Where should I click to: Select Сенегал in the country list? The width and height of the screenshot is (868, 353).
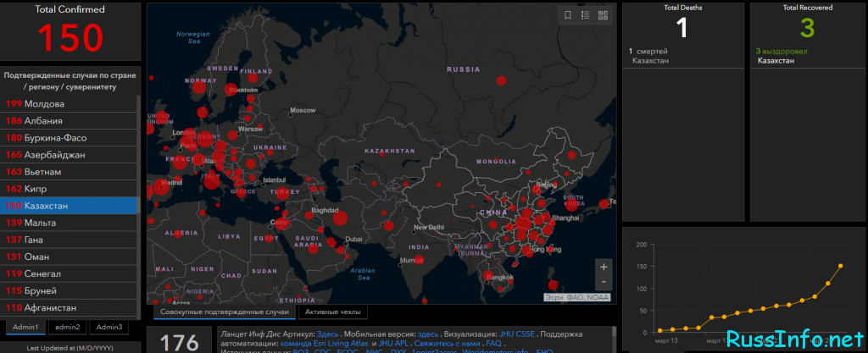pyautogui.click(x=69, y=274)
